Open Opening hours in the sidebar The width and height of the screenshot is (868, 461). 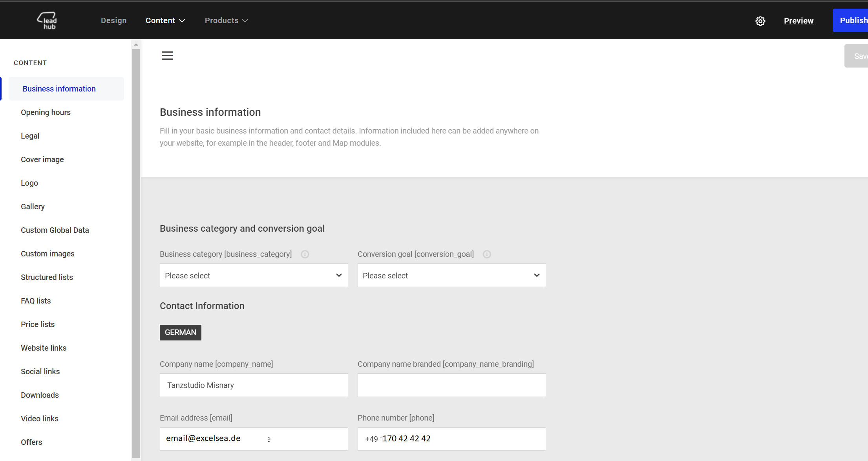(46, 112)
